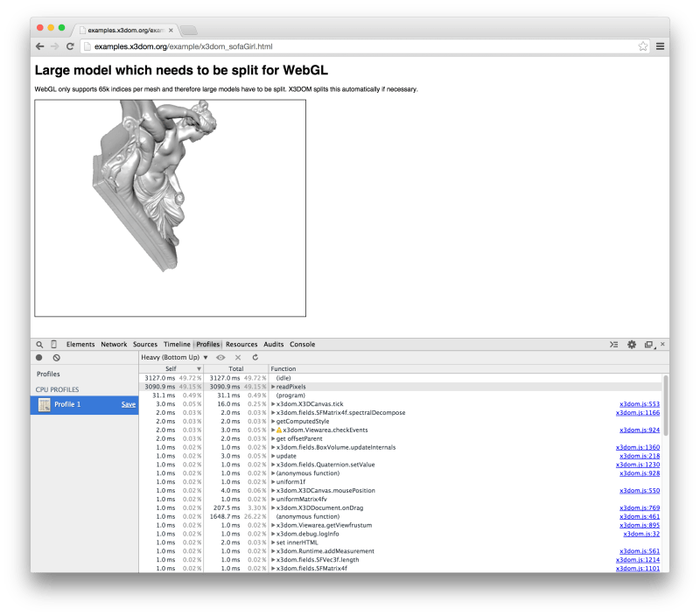The image size is (700, 616).
Task: Save Profile 1 using the Save link
Action: click(128, 404)
